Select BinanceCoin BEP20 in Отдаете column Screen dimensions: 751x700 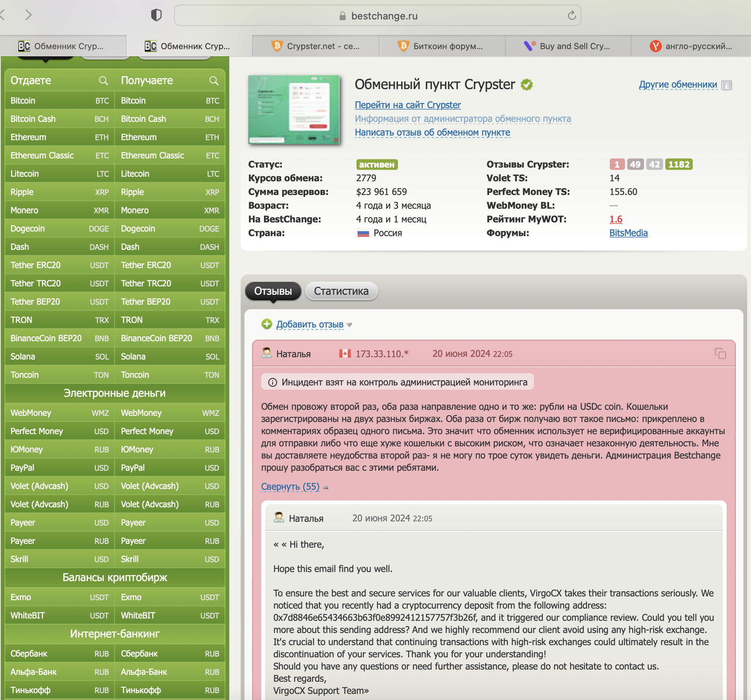60,338
